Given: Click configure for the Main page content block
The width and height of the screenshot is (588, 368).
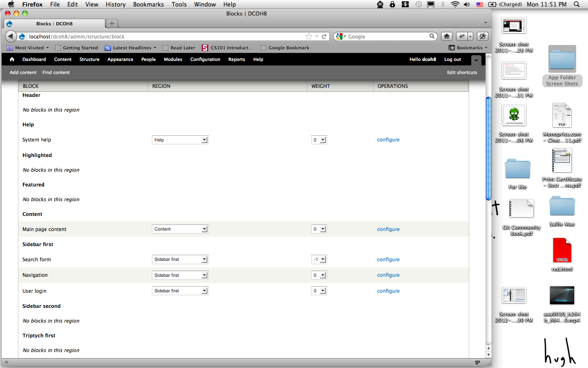Looking at the screenshot, I should (388, 229).
